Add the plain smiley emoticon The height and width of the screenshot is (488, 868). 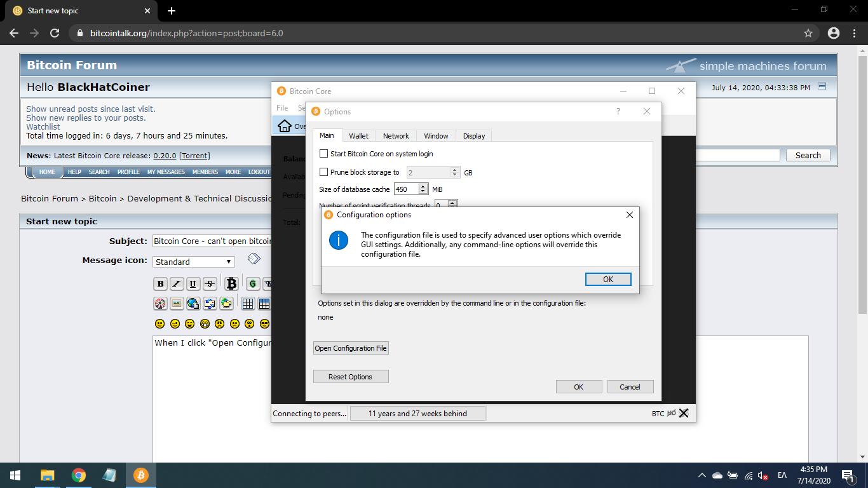point(160,324)
